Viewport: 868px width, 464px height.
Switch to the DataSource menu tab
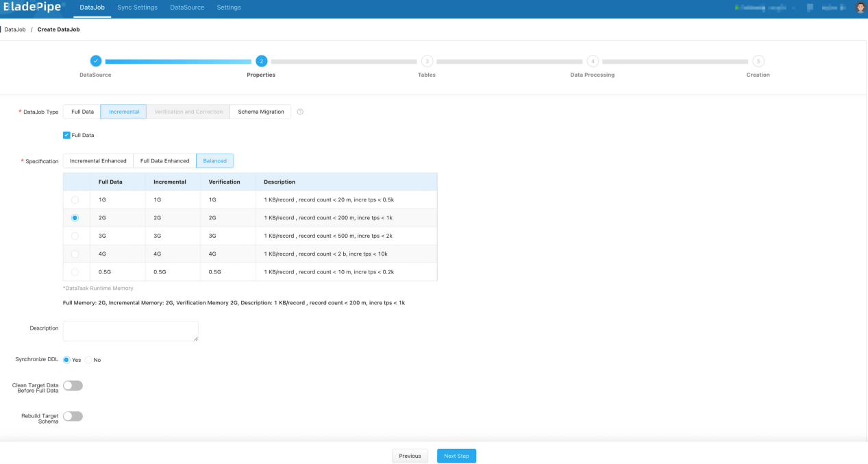187,8
